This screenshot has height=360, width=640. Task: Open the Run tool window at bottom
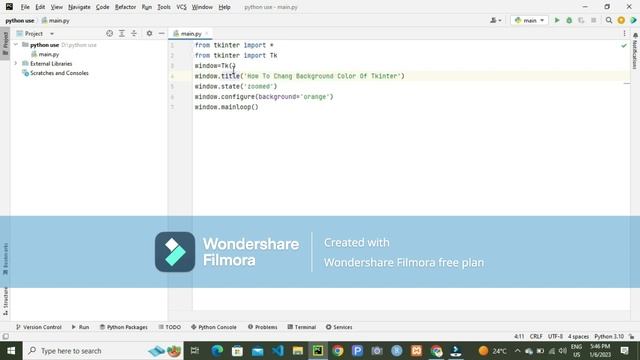[x=80, y=327]
